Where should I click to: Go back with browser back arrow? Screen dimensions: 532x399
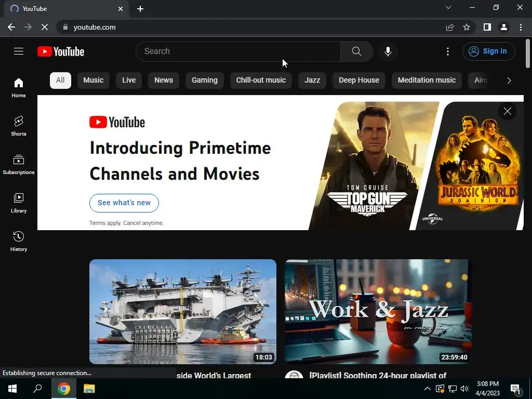[x=11, y=27]
